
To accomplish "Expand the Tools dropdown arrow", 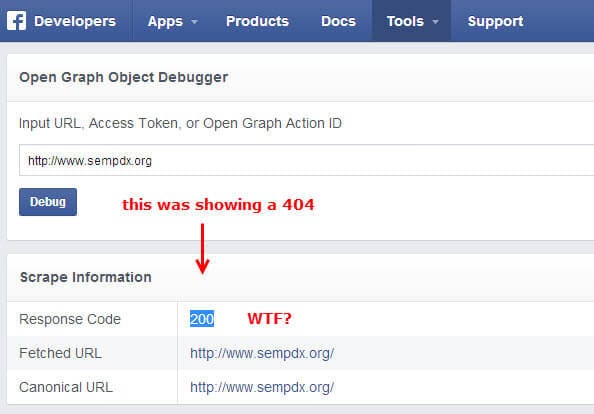I will (436, 22).
